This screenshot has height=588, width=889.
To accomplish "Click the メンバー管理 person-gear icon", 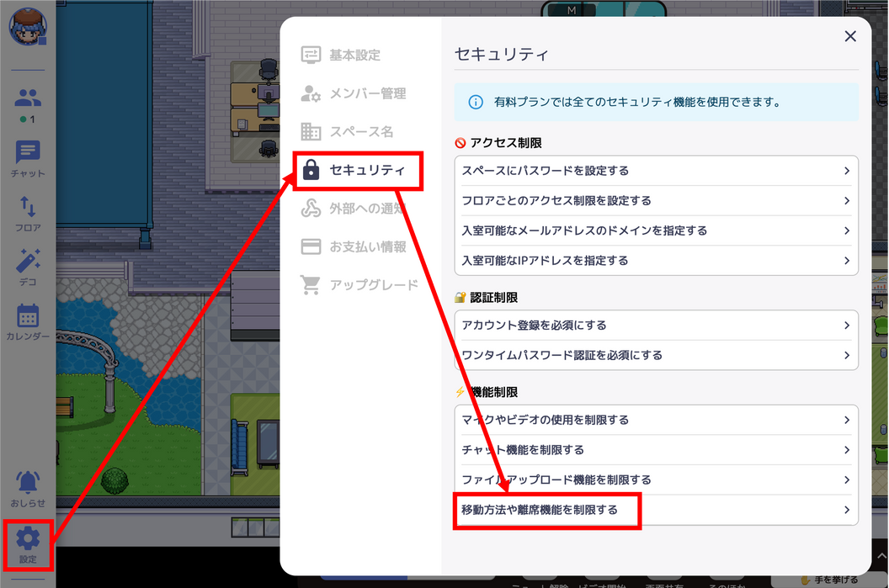I will [311, 93].
